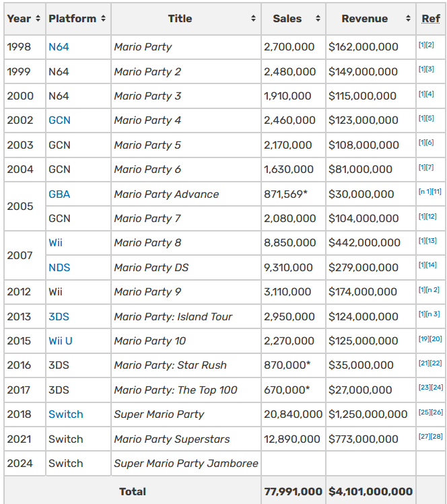Open citation [25] for Super Mario Party

pos(423,412)
